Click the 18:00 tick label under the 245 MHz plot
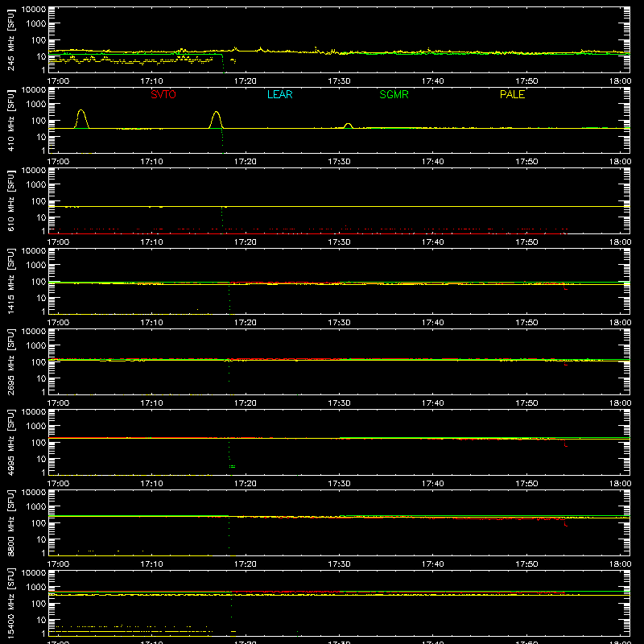This screenshot has height=644, width=644. pos(620,81)
